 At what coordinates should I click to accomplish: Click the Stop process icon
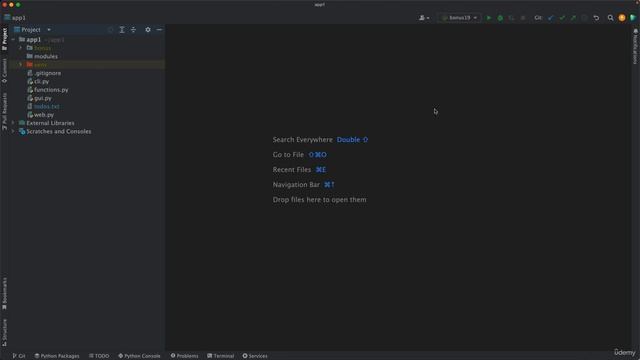point(523,18)
